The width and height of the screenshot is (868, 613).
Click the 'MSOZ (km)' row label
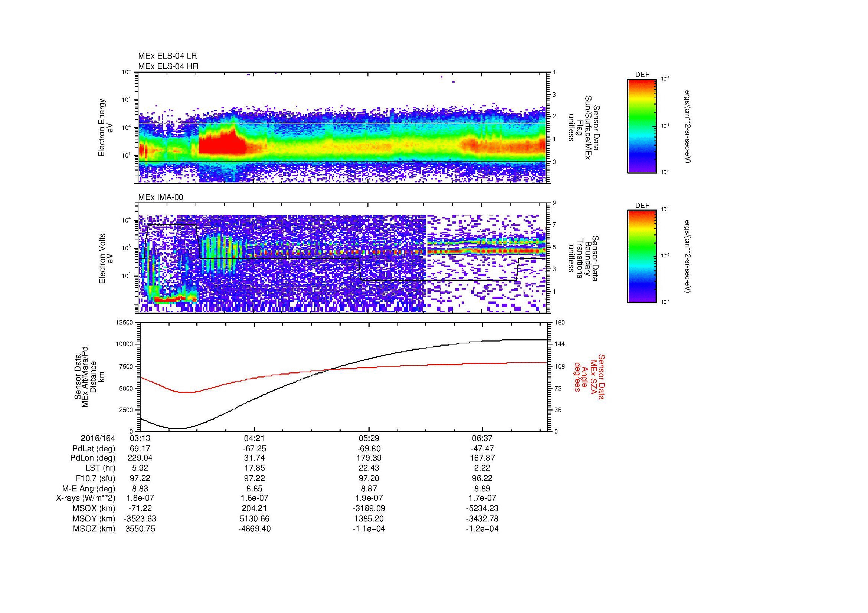point(94,529)
